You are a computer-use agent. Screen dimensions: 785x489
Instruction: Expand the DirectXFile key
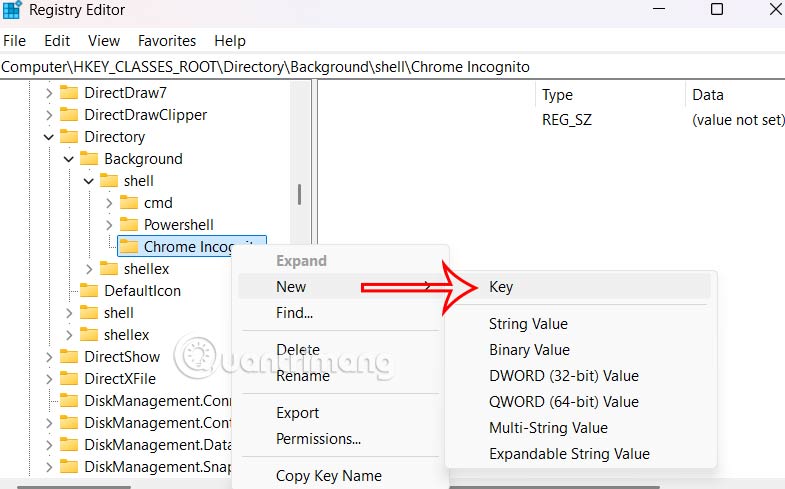[x=49, y=379]
